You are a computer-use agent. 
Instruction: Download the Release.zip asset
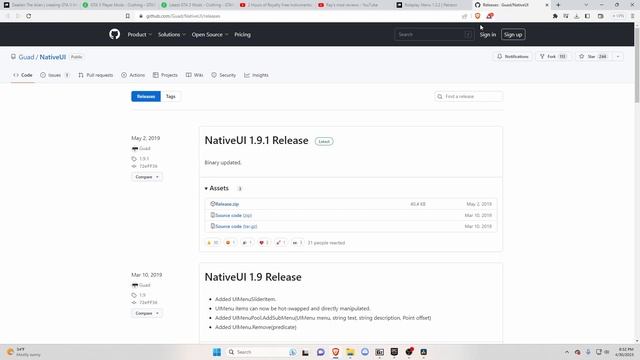pyautogui.click(x=227, y=204)
